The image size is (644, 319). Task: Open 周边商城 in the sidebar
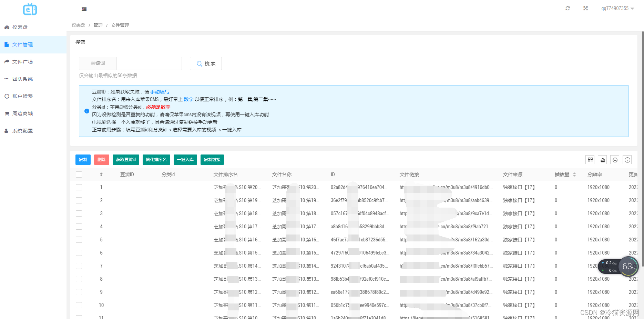pyautogui.click(x=33, y=113)
